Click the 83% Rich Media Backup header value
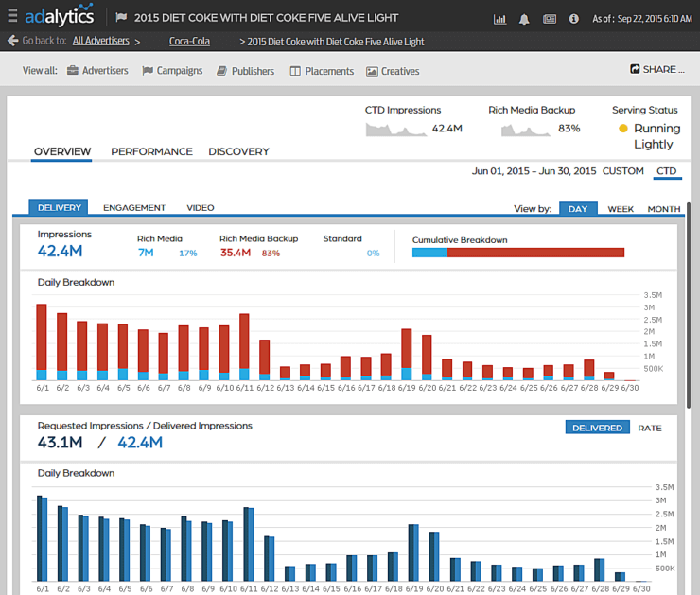This screenshot has width=700, height=595. pos(569,129)
